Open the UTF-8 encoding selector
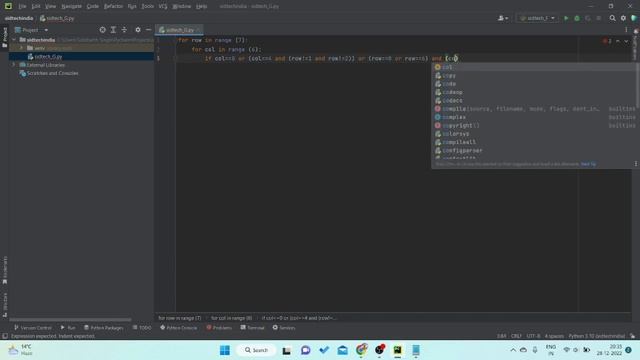Screen dimensions: 640x360 (533, 336)
